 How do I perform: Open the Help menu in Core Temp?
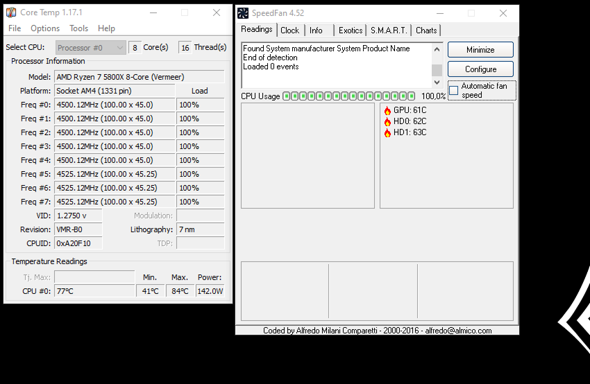click(106, 29)
